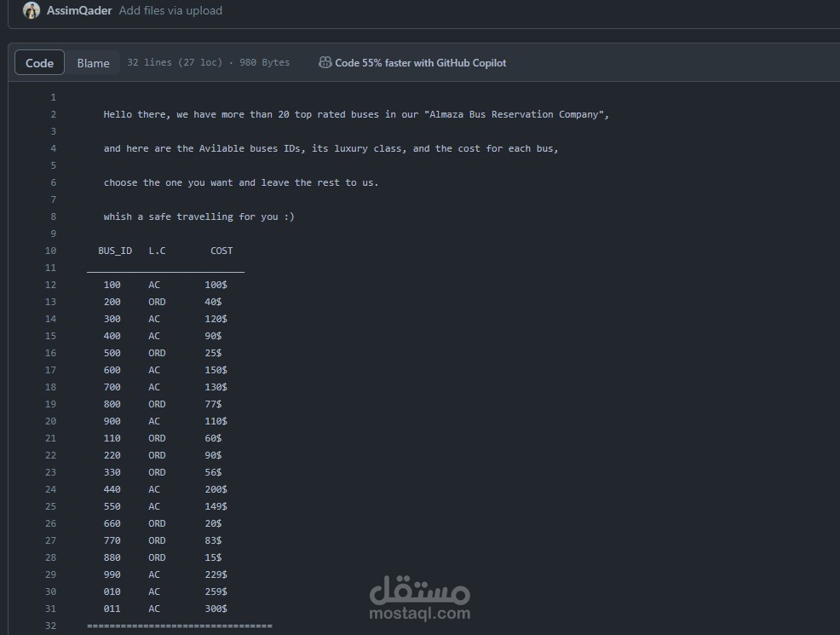840x635 pixels.
Task: Click the '32 lines (27 loc) · 980 Bytes' info
Action: pyautogui.click(x=209, y=63)
